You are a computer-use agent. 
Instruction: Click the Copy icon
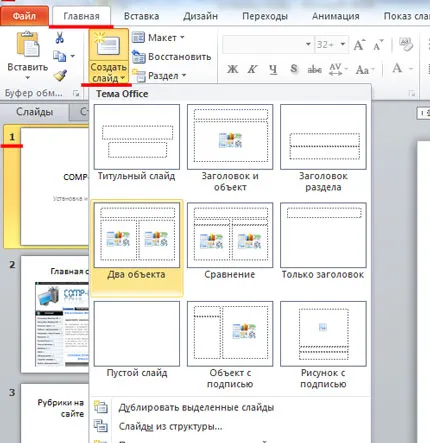click(x=59, y=56)
